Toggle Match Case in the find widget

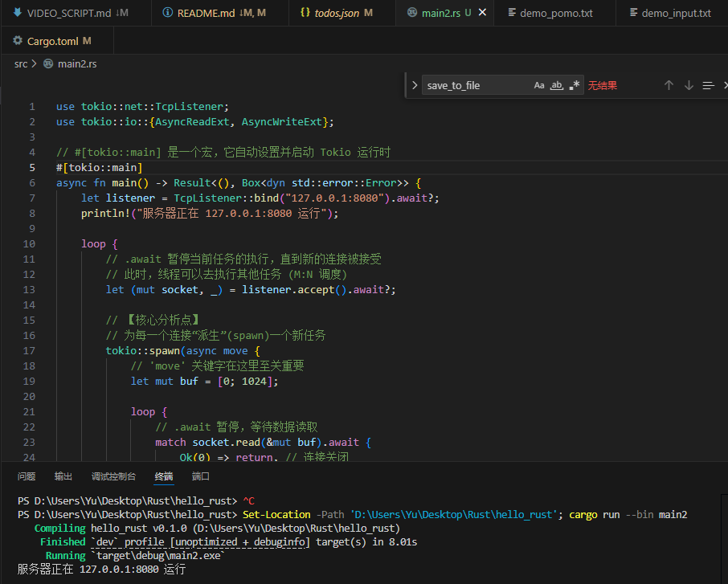539,85
